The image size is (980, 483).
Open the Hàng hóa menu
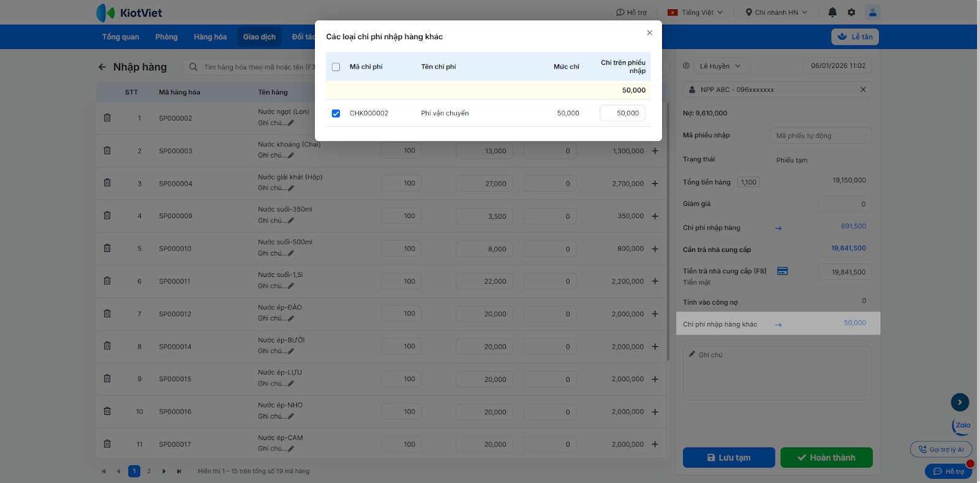pyautogui.click(x=210, y=37)
